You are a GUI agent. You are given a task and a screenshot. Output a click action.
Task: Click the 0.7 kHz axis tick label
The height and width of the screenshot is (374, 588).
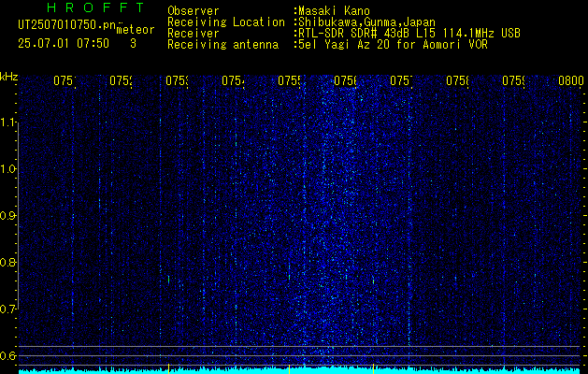(7, 309)
